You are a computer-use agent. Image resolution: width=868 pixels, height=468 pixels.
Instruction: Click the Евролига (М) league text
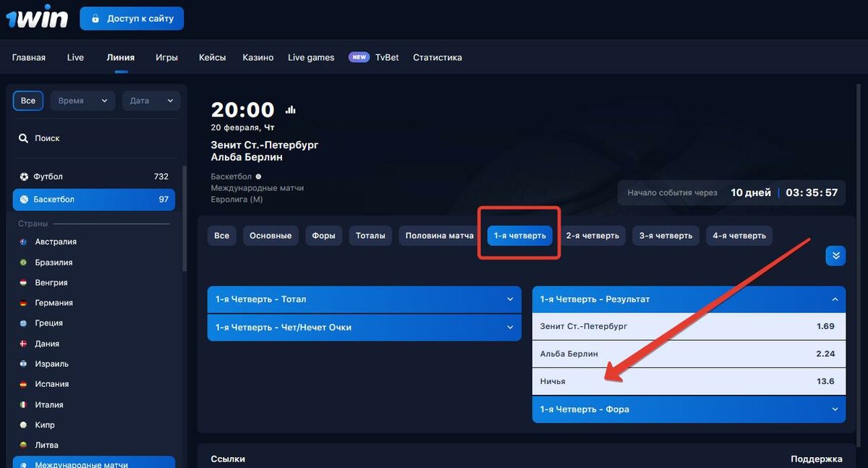(x=237, y=199)
